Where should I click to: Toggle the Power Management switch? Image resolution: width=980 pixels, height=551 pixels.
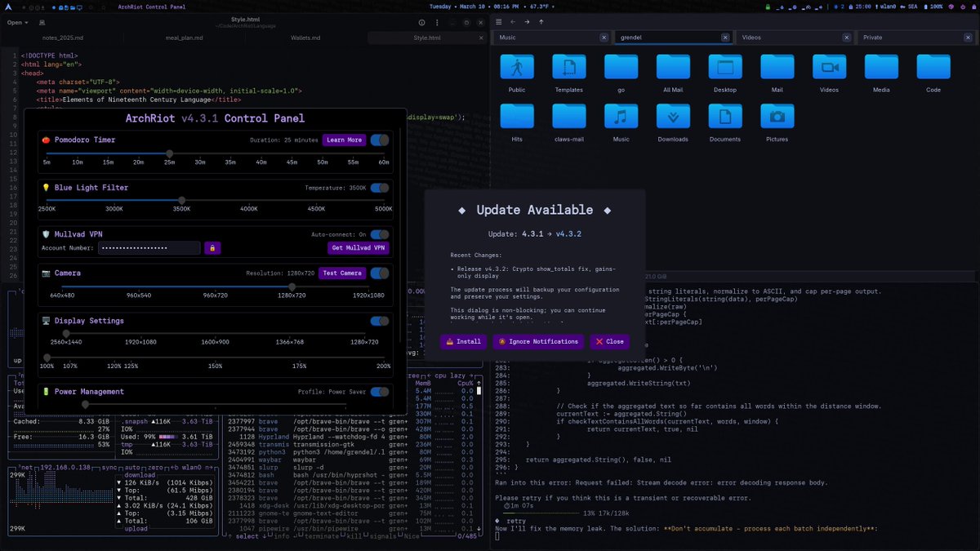pos(380,392)
